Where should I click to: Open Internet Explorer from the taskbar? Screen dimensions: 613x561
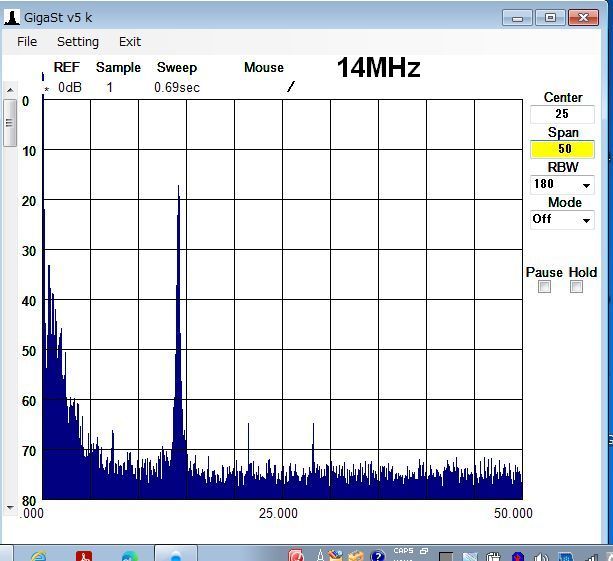pyautogui.click(x=38, y=555)
